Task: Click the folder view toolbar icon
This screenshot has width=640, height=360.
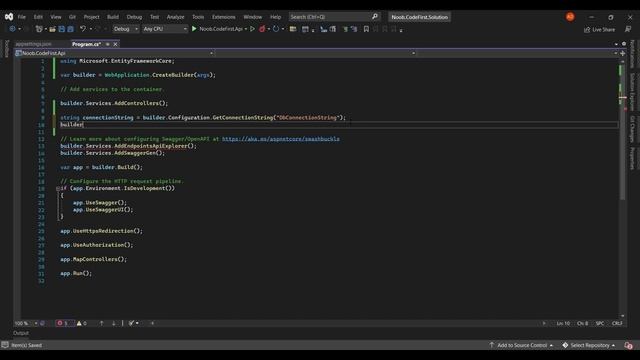Action: (293, 29)
